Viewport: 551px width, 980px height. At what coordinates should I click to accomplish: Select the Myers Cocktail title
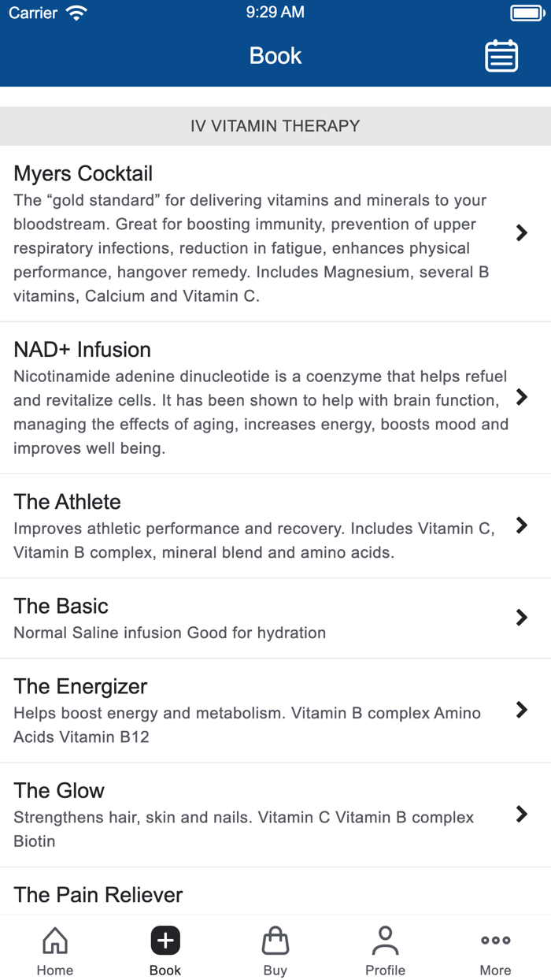coord(83,173)
